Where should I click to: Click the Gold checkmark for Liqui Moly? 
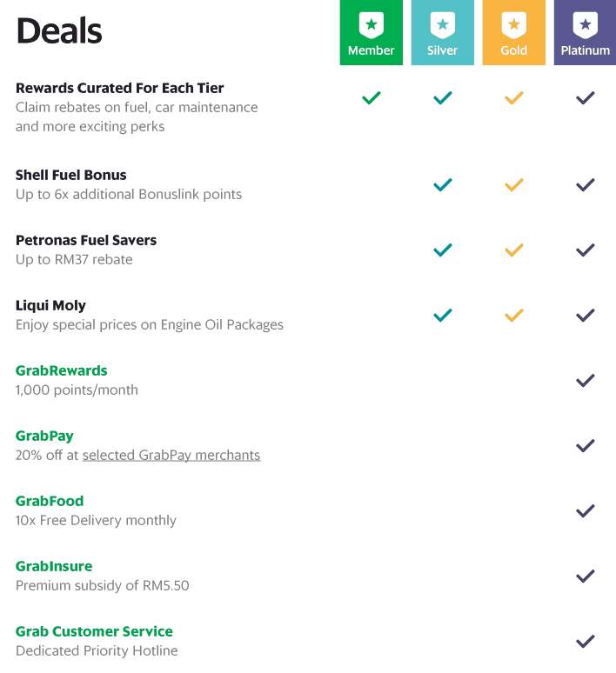point(513,315)
